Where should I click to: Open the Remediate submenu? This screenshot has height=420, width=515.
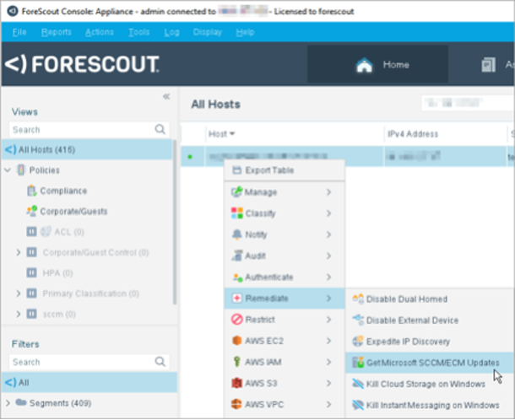[285, 299]
